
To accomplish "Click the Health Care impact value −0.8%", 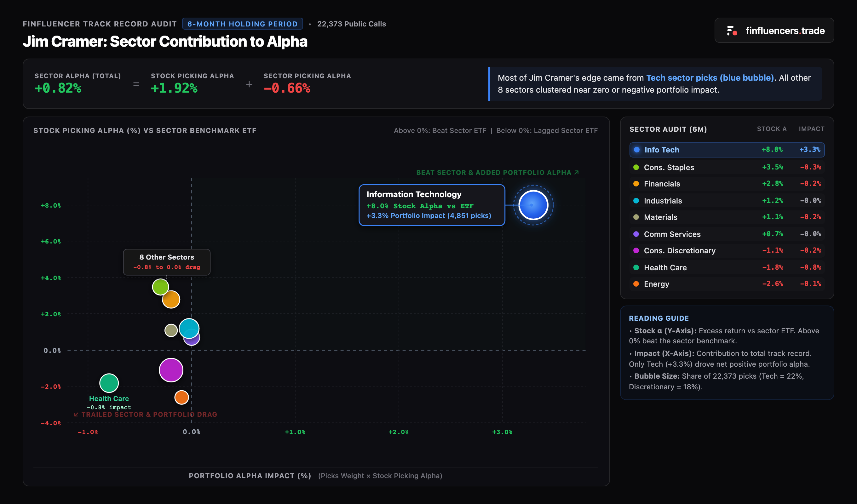I will [810, 267].
